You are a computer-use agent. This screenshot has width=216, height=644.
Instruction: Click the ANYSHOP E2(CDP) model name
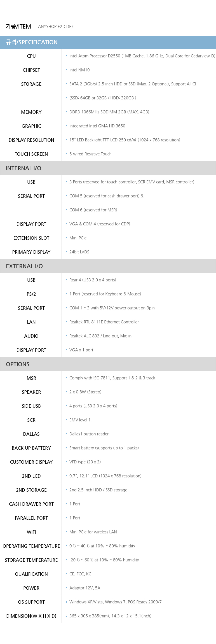coord(55,27)
